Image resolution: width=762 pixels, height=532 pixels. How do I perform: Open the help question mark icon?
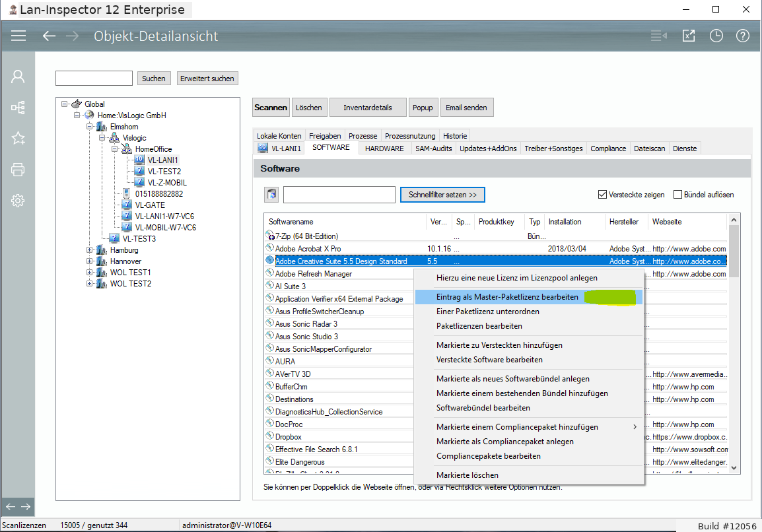pos(743,36)
